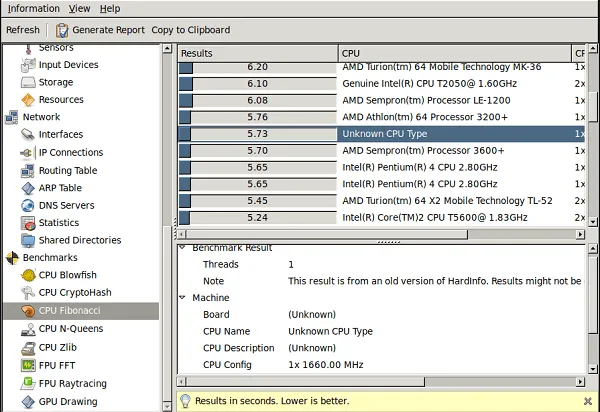This screenshot has width=600, height=412.
Task: Select the Unknown CPU Type row
Action: pyautogui.click(x=382, y=134)
